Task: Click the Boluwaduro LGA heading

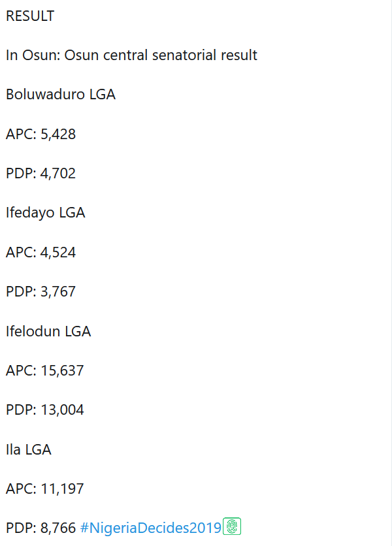Action: [61, 95]
